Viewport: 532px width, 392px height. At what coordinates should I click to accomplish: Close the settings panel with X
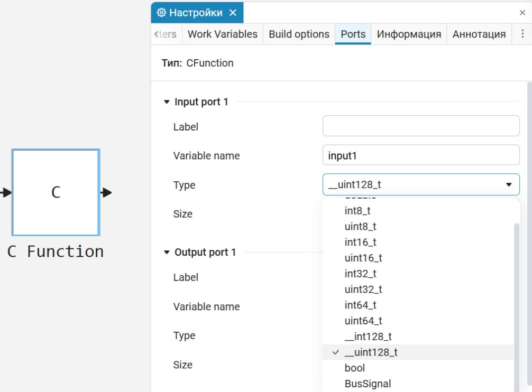coord(522,13)
